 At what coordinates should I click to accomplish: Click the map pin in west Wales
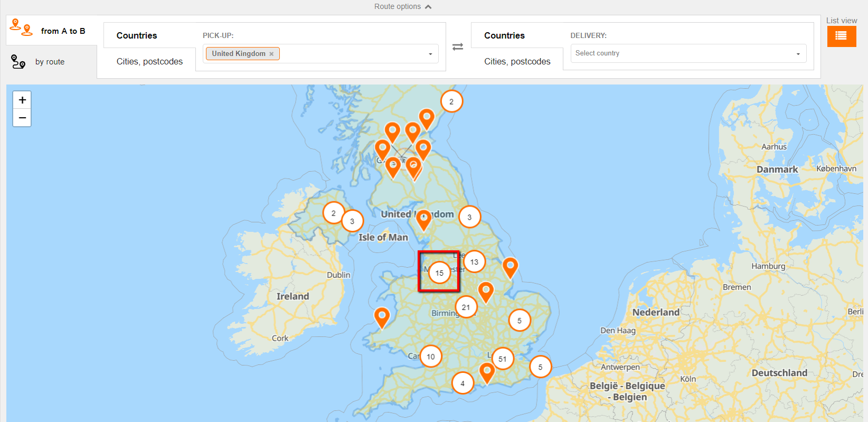(x=382, y=317)
